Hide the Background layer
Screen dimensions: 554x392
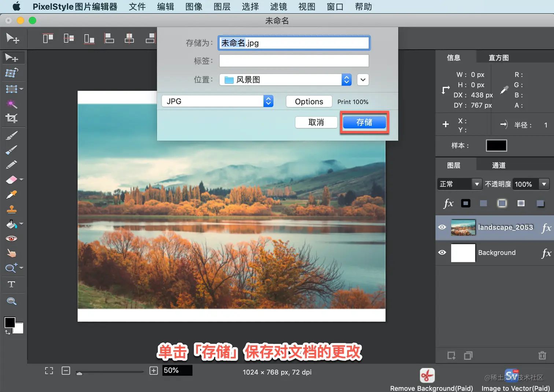pyautogui.click(x=442, y=252)
